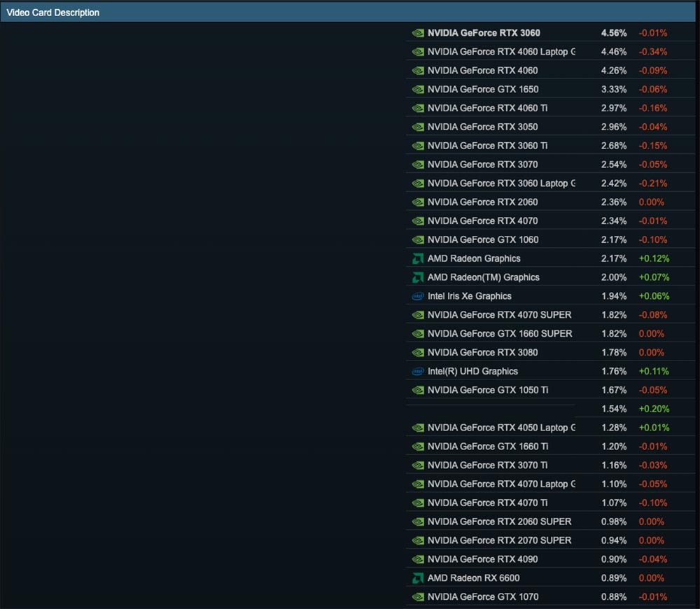Click NVIDIA icon beside GeForce RTX 4090
This screenshot has height=609, width=700.
point(418,559)
